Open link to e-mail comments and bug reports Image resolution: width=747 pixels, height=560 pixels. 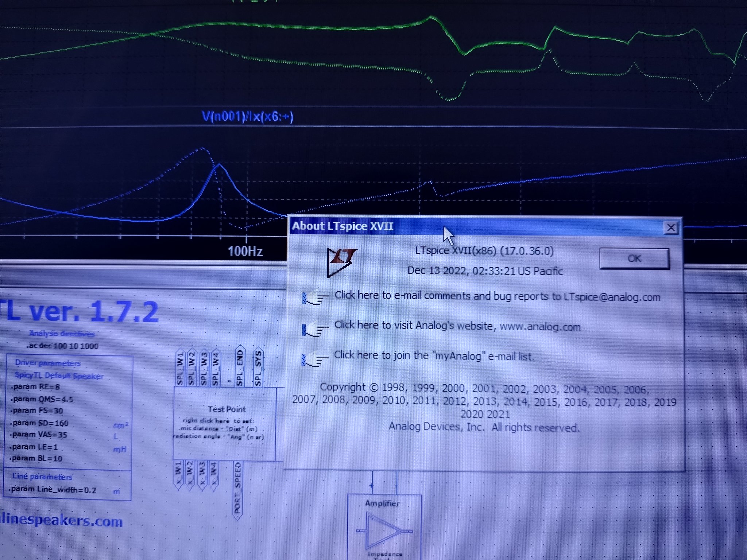pos(497,296)
